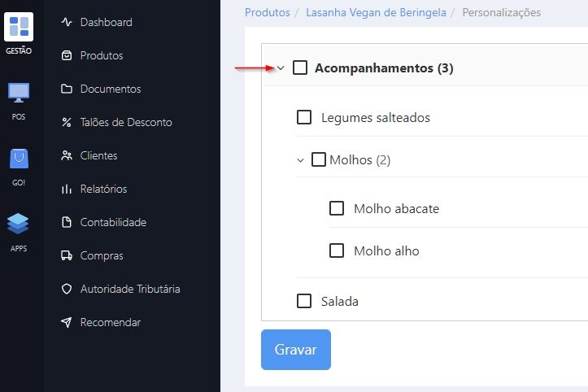Click the Talões de Desconto percent icon
The width and height of the screenshot is (588, 392).
67,123
